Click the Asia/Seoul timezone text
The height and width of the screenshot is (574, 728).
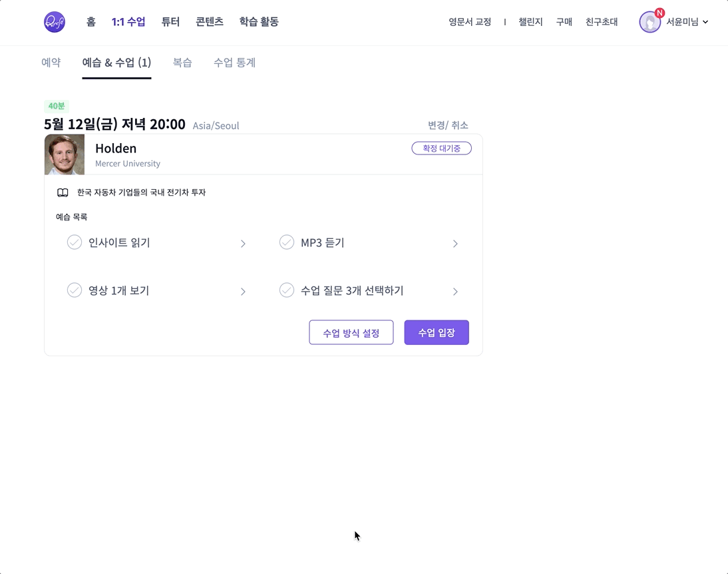click(216, 125)
